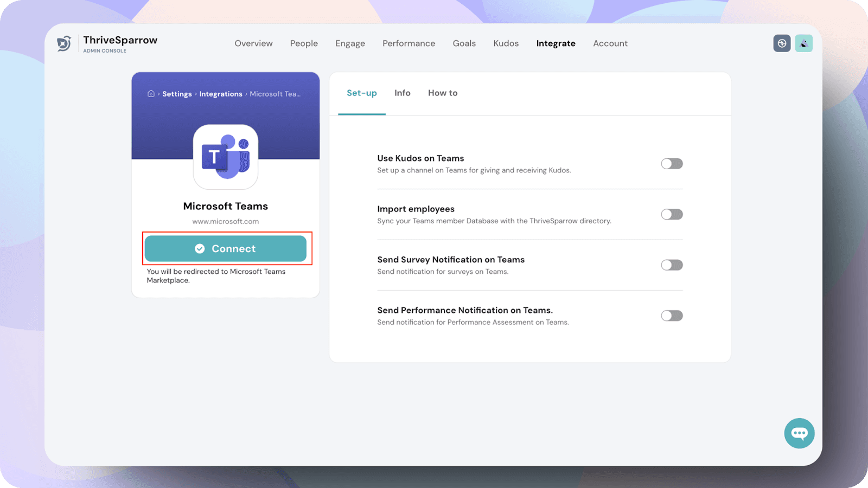The image size is (868, 488).
Task: Click the home icon in breadcrumb
Action: point(151,94)
